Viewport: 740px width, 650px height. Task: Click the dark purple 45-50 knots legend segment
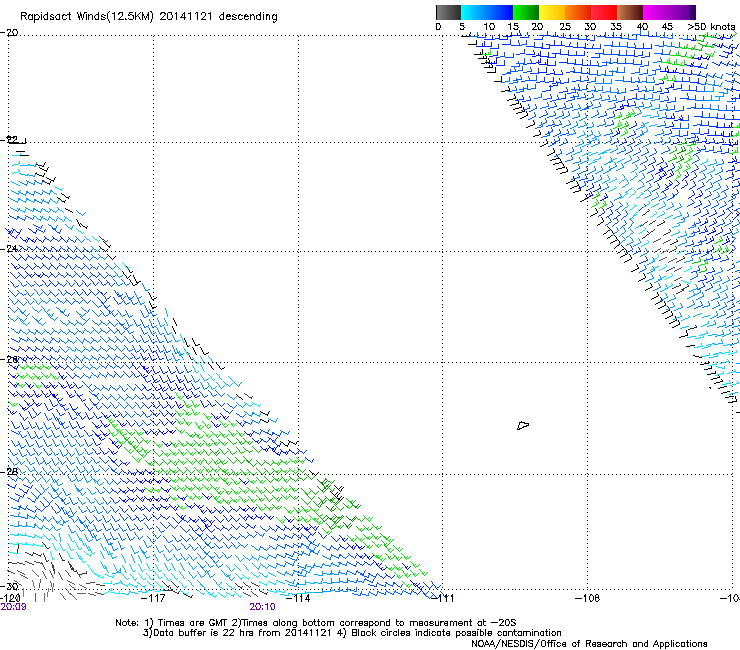[682, 12]
